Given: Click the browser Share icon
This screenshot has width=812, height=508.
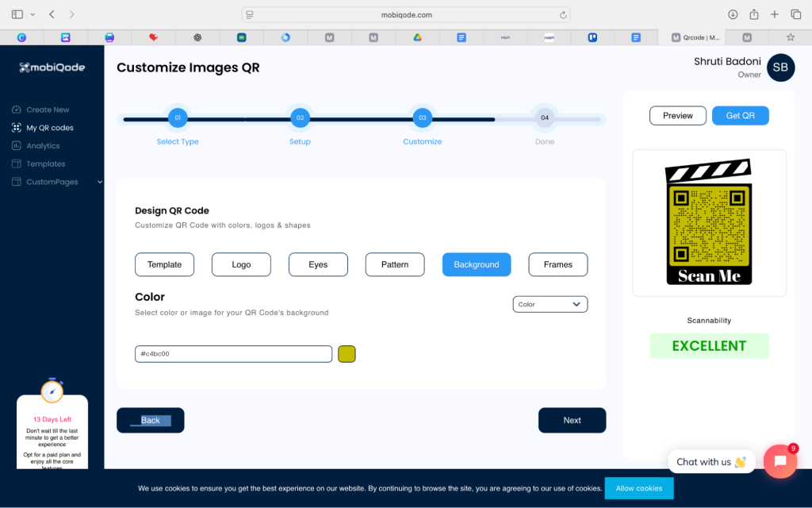Looking at the screenshot, I should click(x=754, y=13).
